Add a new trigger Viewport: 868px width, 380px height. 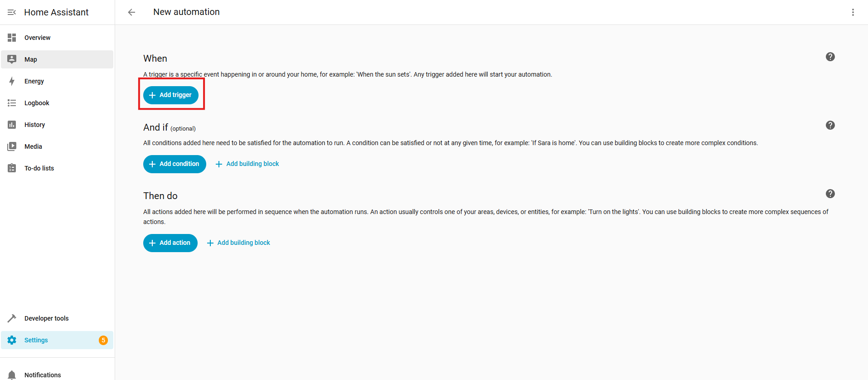point(171,95)
